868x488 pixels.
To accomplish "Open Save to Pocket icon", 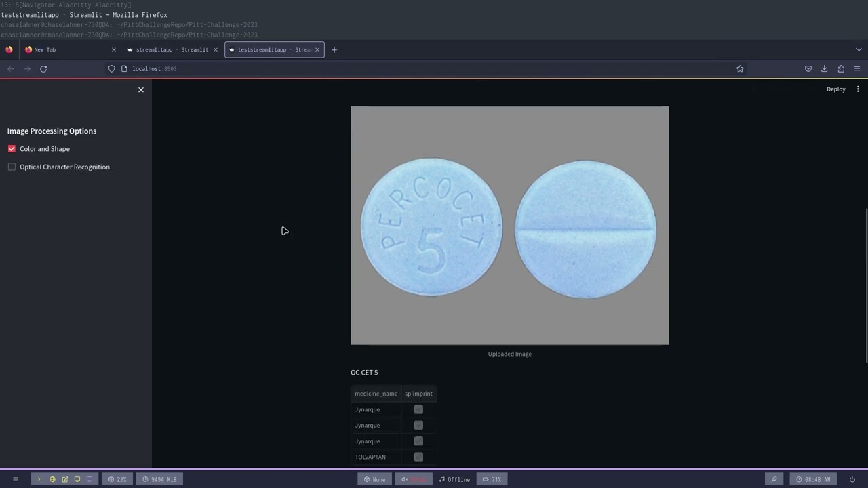I will [x=808, y=68].
